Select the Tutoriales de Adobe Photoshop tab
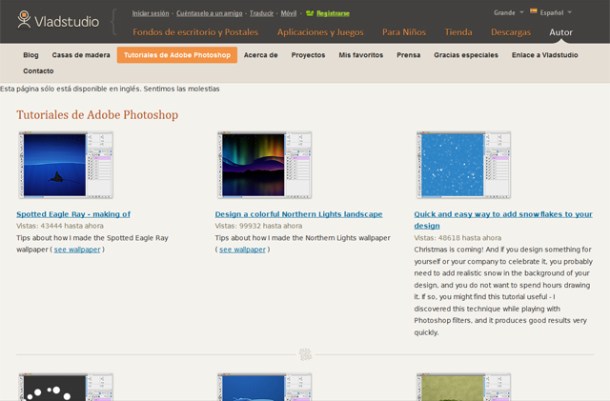Screen dimensions: 610x401 click(177, 55)
